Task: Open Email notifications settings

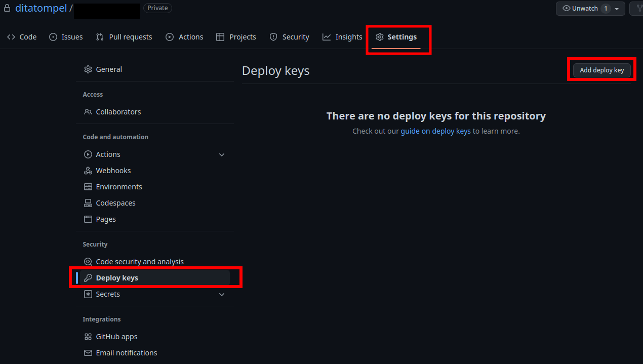Action: click(x=155, y=353)
